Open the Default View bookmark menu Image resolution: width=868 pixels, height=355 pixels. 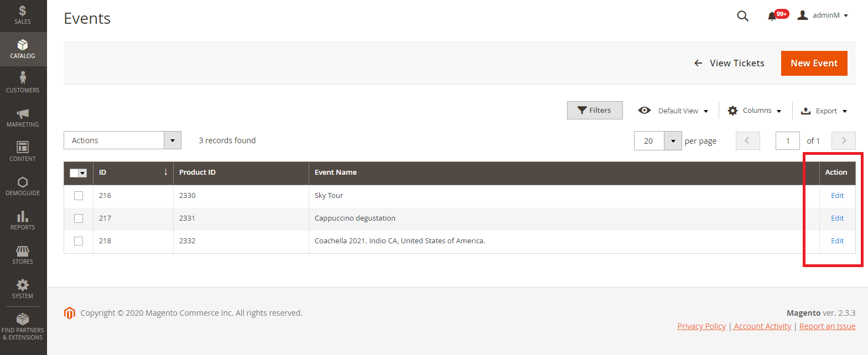point(673,111)
